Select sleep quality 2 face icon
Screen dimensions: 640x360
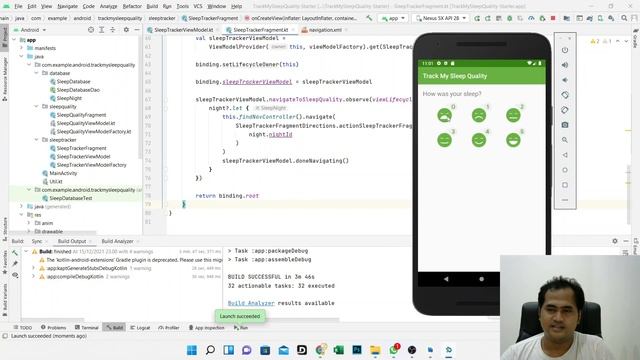click(513, 115)
